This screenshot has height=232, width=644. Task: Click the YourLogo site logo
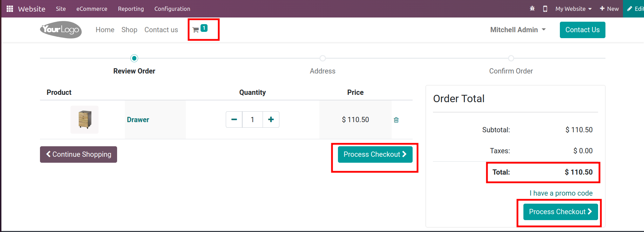[61, 30]
